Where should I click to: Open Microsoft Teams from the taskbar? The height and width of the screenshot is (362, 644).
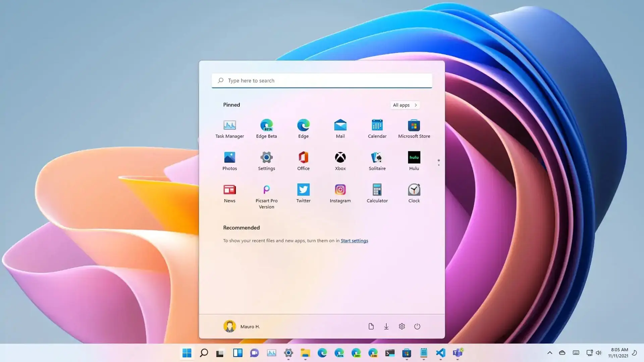[x=458, y=353]
